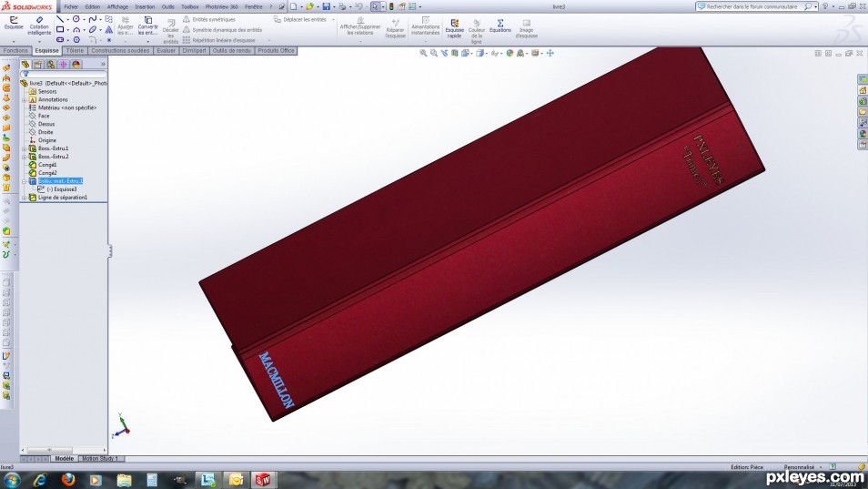Expand the Annotations tree node
Screen dimensions: 868x489
pyautogui.click(x=24, y=99)
